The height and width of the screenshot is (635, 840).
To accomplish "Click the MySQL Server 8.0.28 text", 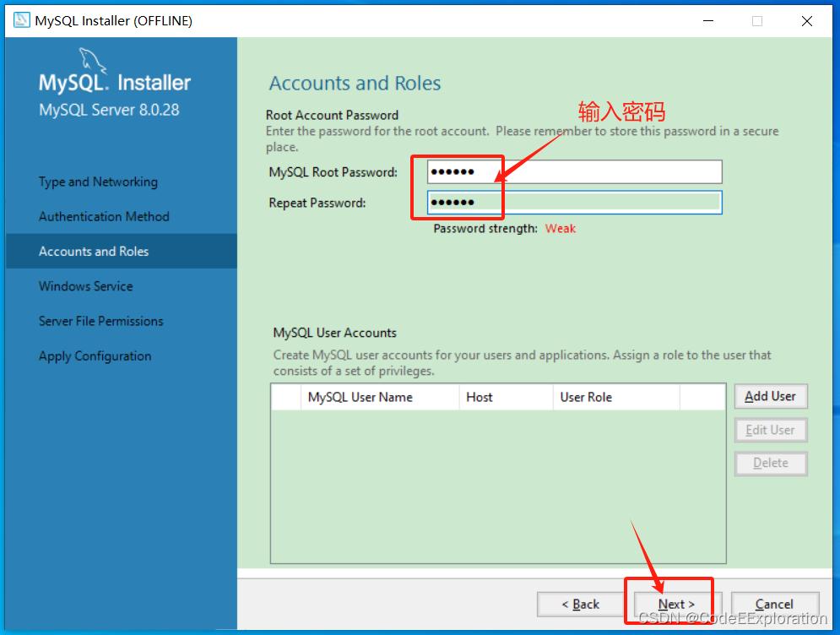I will (109, 110).
